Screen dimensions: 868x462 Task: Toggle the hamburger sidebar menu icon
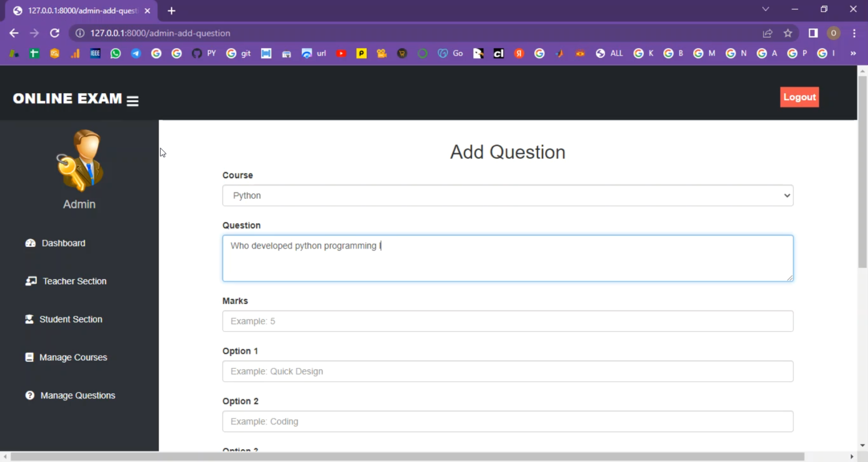click(x=133, y=101)
